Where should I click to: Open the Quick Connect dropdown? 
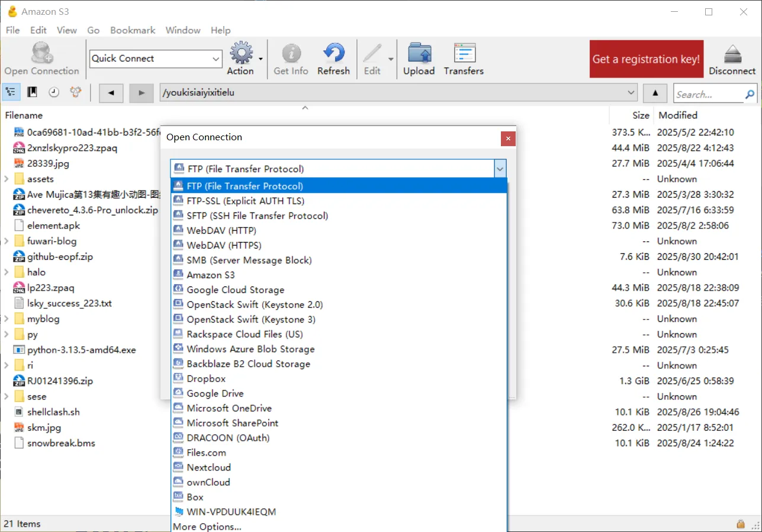(x=216, y=59)
